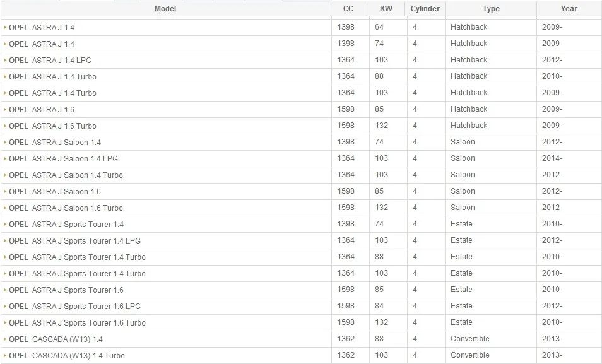Open the OPEL ASTRA J 1.6 model
This screenshot has height=364, width=602.
42,110
